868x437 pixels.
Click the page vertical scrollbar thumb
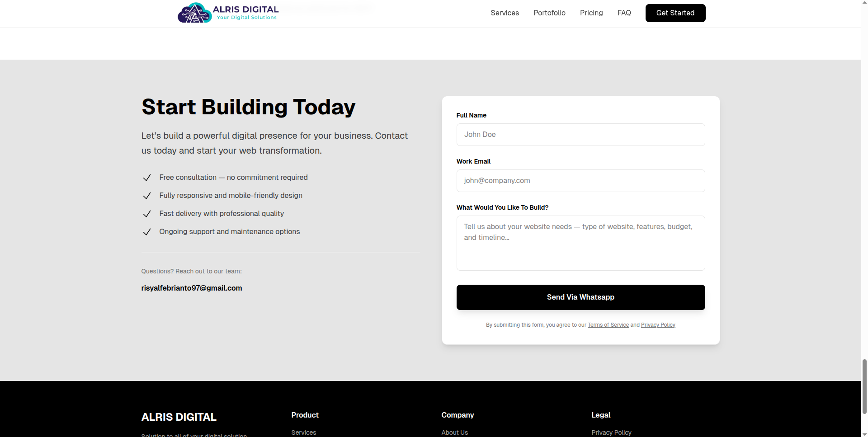click(x=864, y=386)
